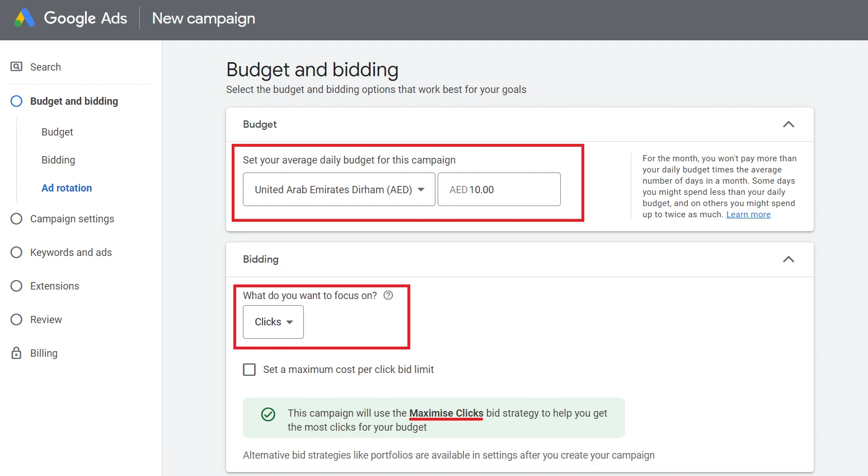This screenshot has width=868, height=476.
Task: Open the Clicks focus dropdown
Action: tap(273, 322)
